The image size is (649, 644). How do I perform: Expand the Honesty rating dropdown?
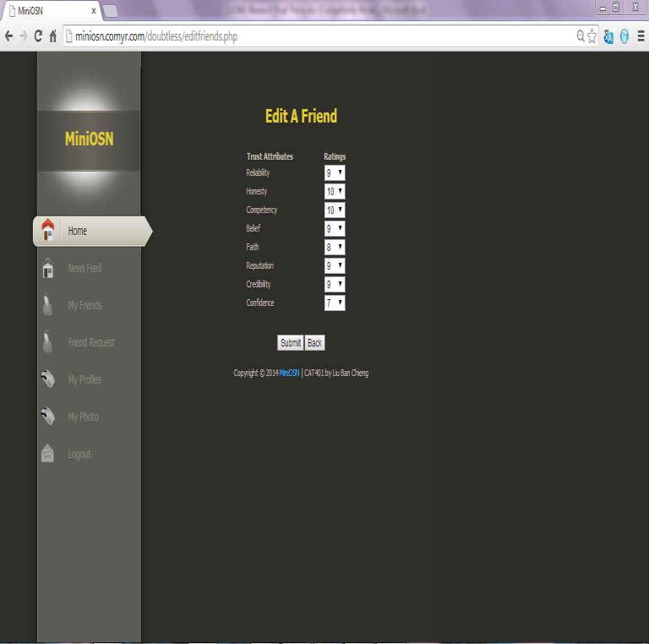335,192
